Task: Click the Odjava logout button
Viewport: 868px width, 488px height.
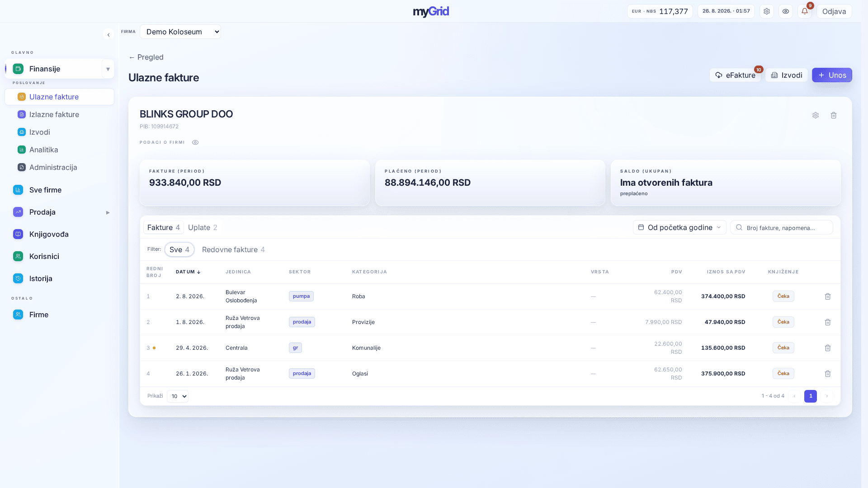Action: click(834, 11)
